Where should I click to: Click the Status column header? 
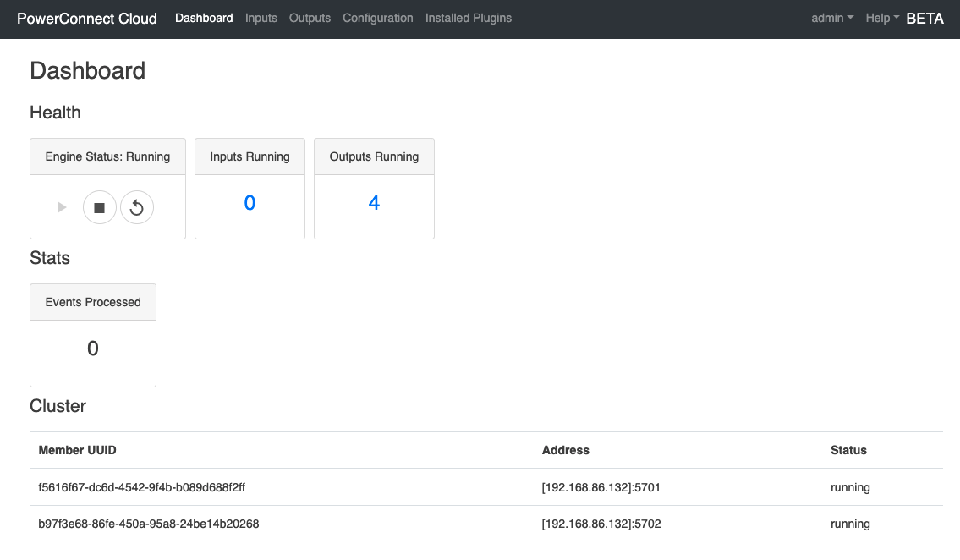point(848,450)
